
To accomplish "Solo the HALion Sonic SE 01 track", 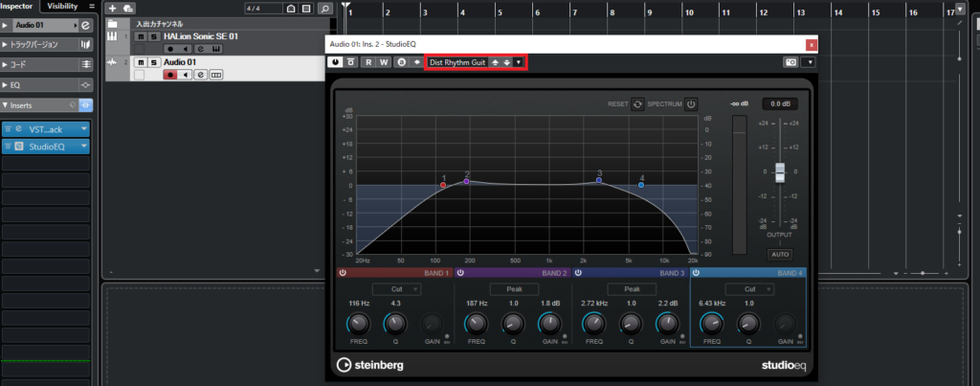I will (152, 37).
